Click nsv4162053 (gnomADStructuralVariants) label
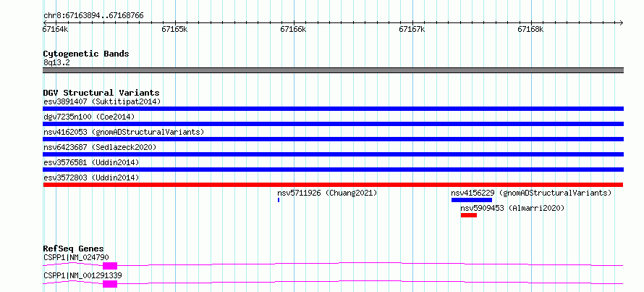Viewport: 644px width, 292px height. 124,132
